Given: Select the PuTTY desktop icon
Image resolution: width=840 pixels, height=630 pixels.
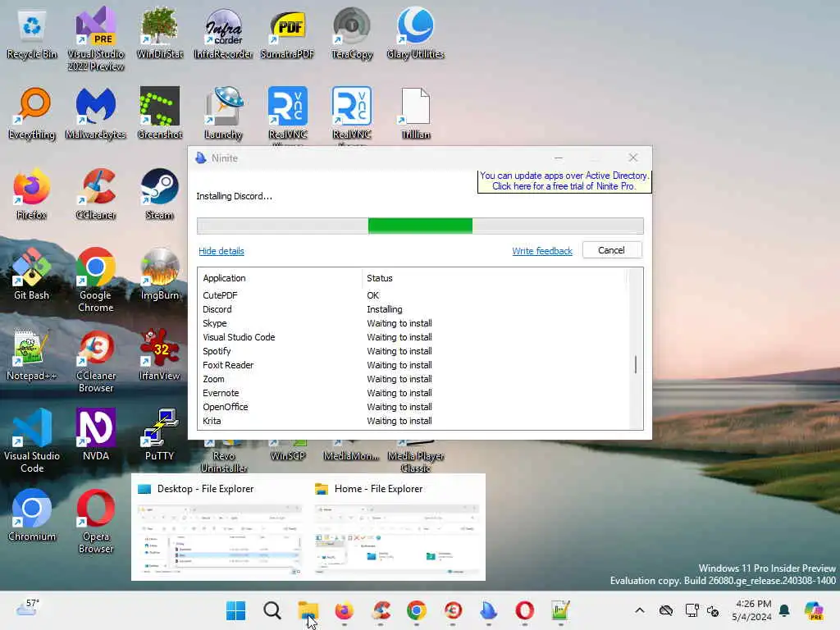Looking at the screenshot, I should click(160, 435).
